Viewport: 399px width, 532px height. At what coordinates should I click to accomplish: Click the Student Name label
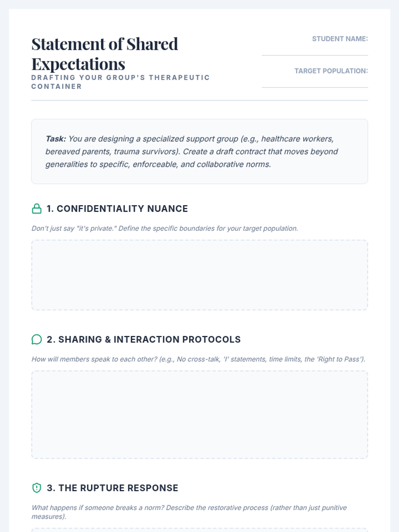click(x=340, y=39)
